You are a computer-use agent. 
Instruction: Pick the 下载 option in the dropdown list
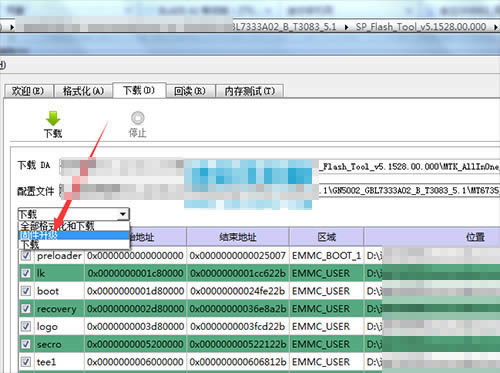74,244
